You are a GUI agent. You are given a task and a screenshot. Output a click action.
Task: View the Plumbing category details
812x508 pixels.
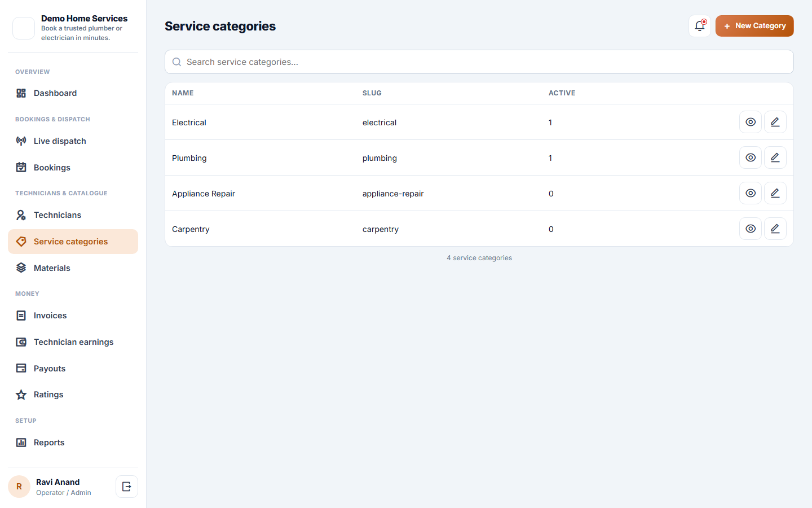tap(751, 157)
